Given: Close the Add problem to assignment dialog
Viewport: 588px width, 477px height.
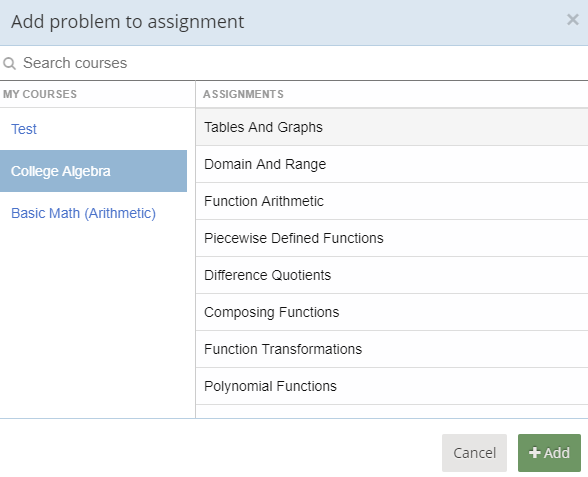Looking at the screenshot, I should [573, 20].
